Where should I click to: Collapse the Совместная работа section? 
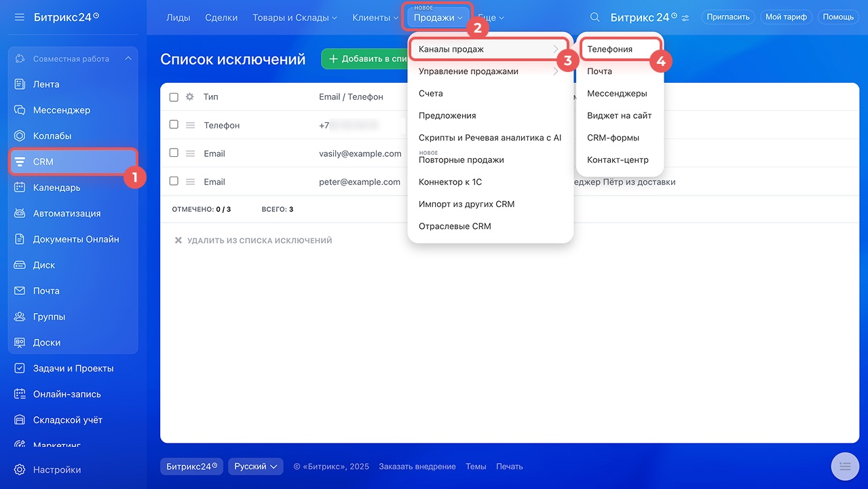[x=128, y=59]
